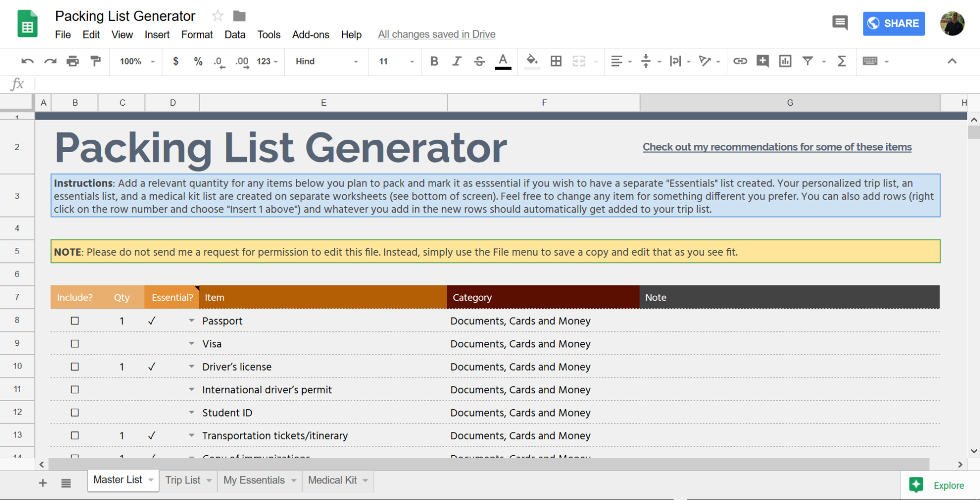This screenshot has height=500, width=980.
Task: Tick the Include box next to Visa
Action: (x=75, y=343)
